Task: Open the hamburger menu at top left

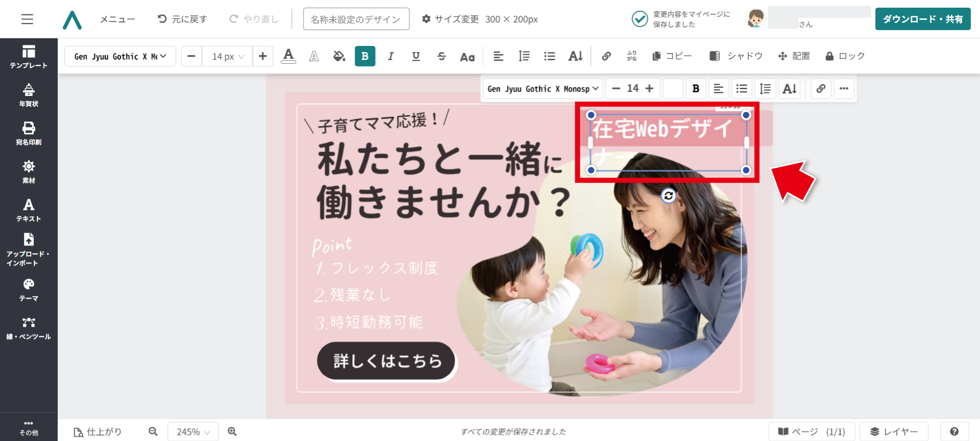Action: click(x=28, y=19)
